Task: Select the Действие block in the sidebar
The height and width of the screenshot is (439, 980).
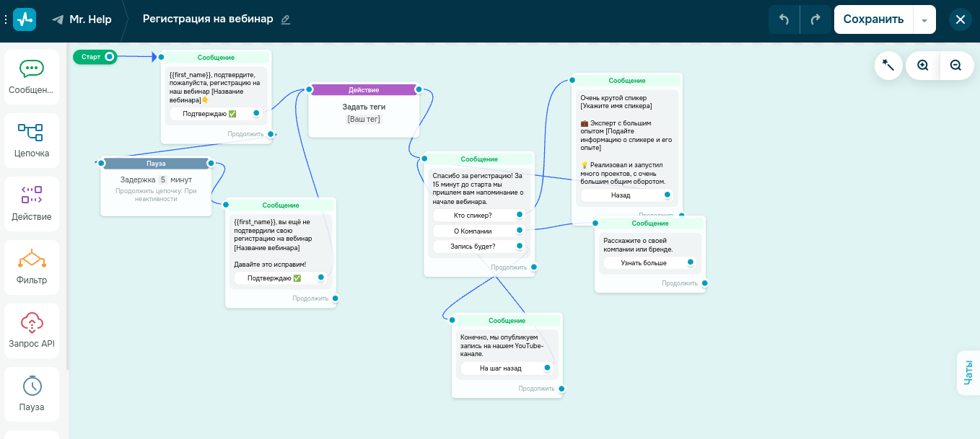Action: coord(31,203)
